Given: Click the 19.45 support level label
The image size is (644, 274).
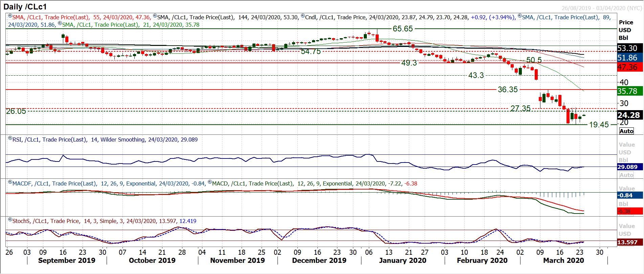Looking at the screenshot, I should (599, 125).
